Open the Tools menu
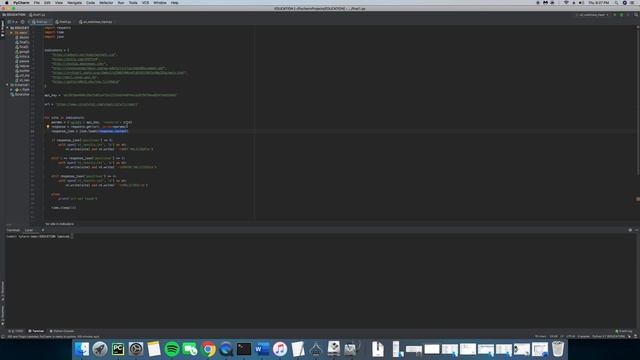This screenshot has height=360, width=640. click(x=133, y=2)
